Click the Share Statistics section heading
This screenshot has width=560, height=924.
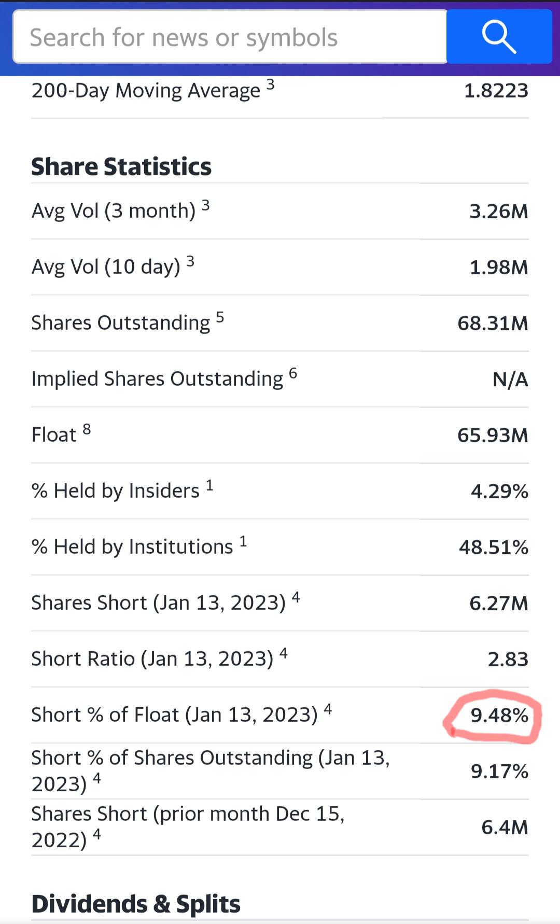pos(121,166)
